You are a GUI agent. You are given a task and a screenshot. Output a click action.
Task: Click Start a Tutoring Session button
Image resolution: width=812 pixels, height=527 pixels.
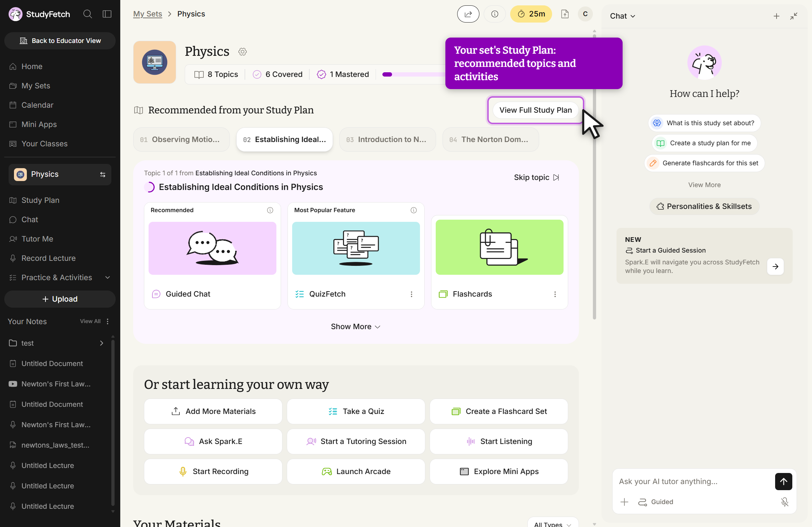point(356,441)
